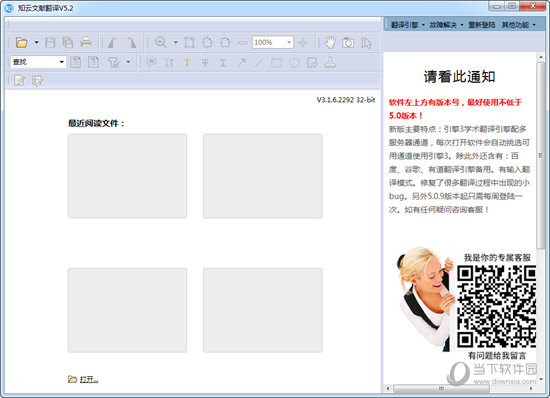Rotate page clockwise
Image resolution: width=550 pixels, height=398 pixels.
click(131, 43)
